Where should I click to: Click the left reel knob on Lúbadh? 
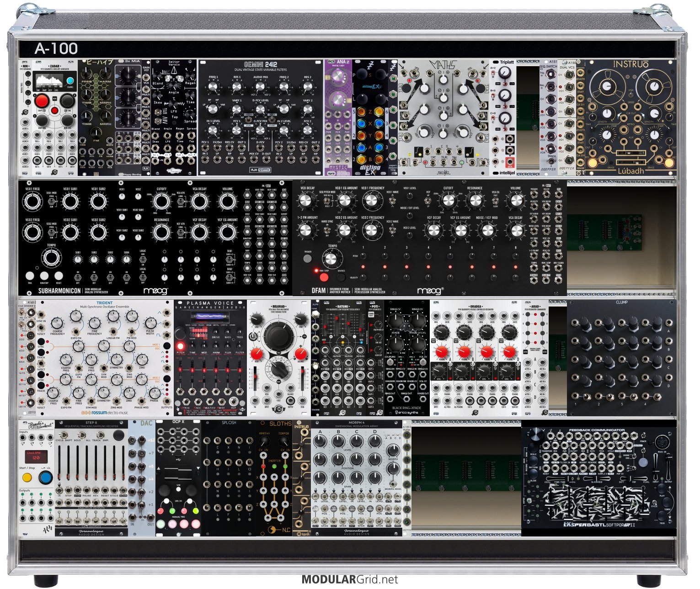point(607,85)
